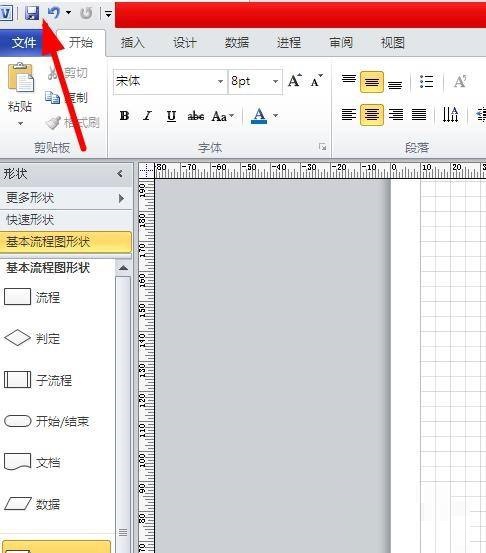The width and height of the screenshot is (486, 553).
Task: Click the Grow Font icon
Action: (x=295, y=80)
